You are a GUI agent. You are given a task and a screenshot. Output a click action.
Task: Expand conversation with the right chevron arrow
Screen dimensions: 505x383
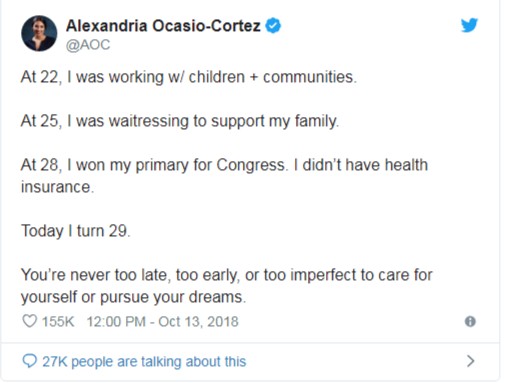pyautogui.click(x=470, y=361)
